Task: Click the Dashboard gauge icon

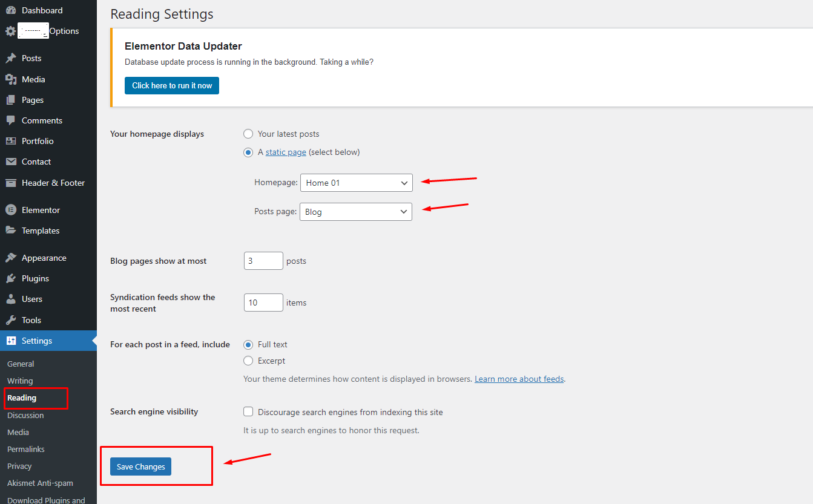Action: (11, 10)
